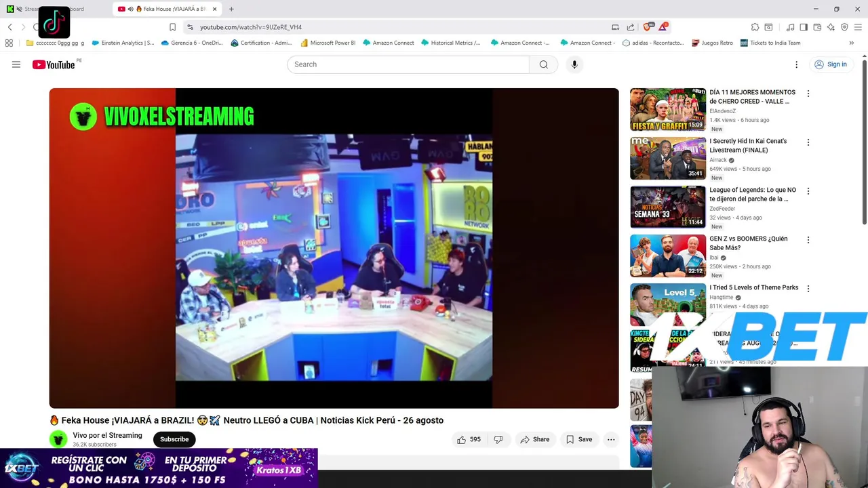The image size is (868, 488).
Task: Open tab search in the browser toolbar
Action: click(x=768, y=27)
